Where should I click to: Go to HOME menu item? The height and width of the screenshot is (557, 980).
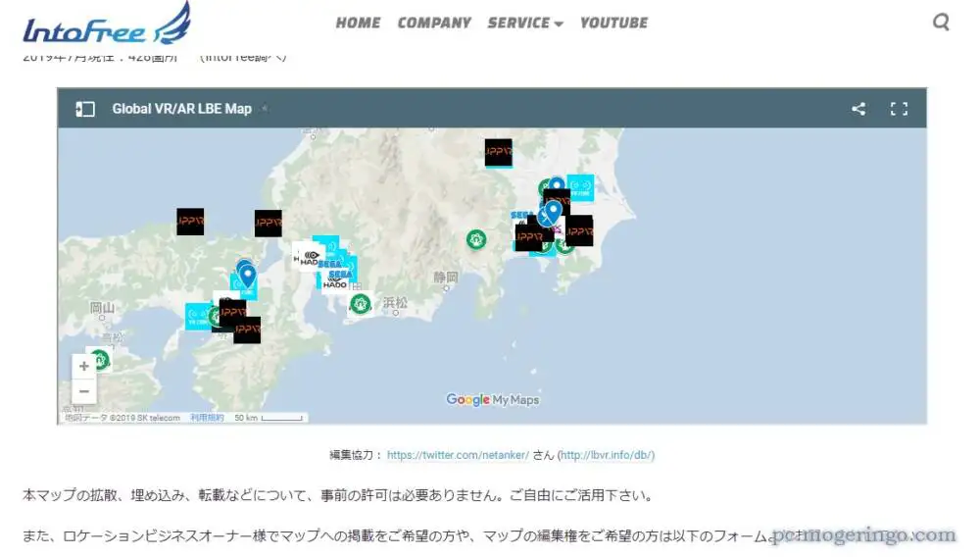point(358,24)
